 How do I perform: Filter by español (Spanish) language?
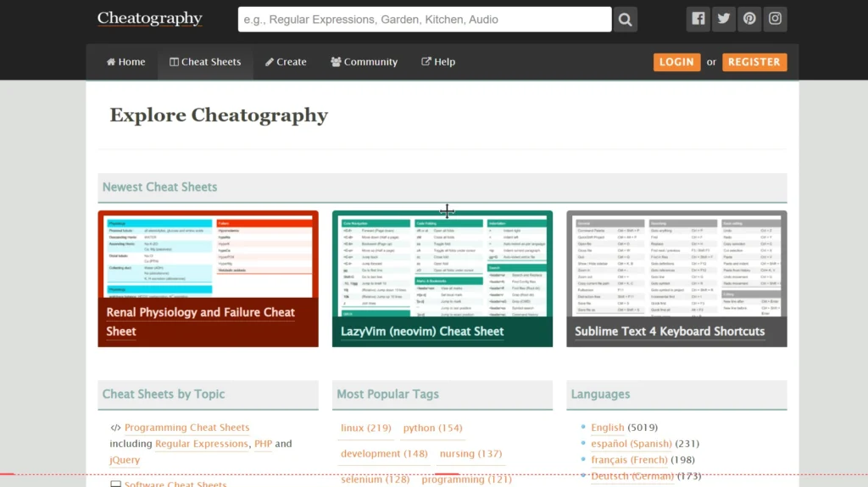[631, 443]
